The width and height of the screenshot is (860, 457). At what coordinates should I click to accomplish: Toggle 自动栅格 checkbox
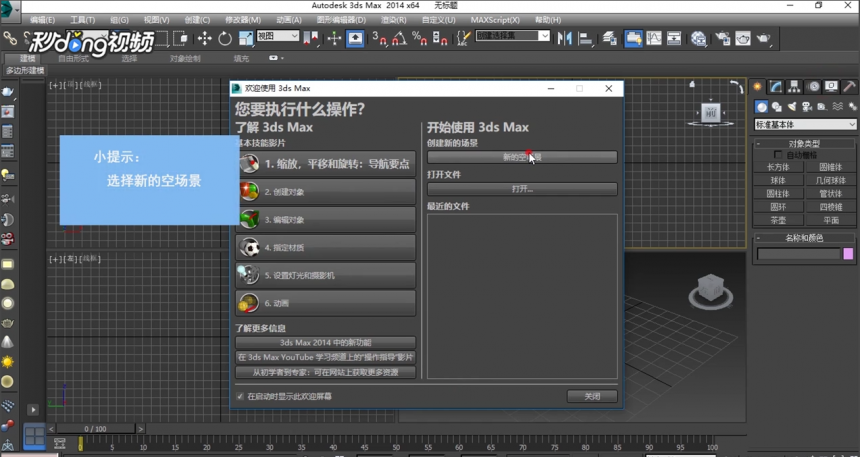pos(778,155)
